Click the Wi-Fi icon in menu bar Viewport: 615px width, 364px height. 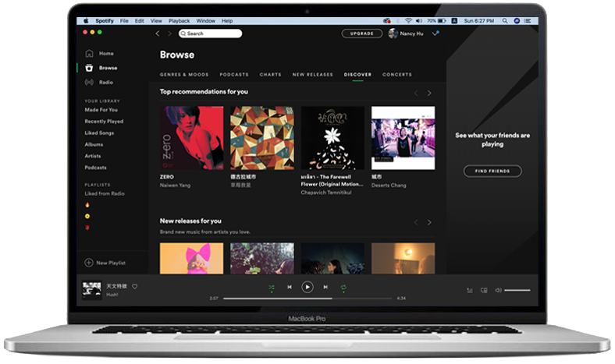point(408,21)
